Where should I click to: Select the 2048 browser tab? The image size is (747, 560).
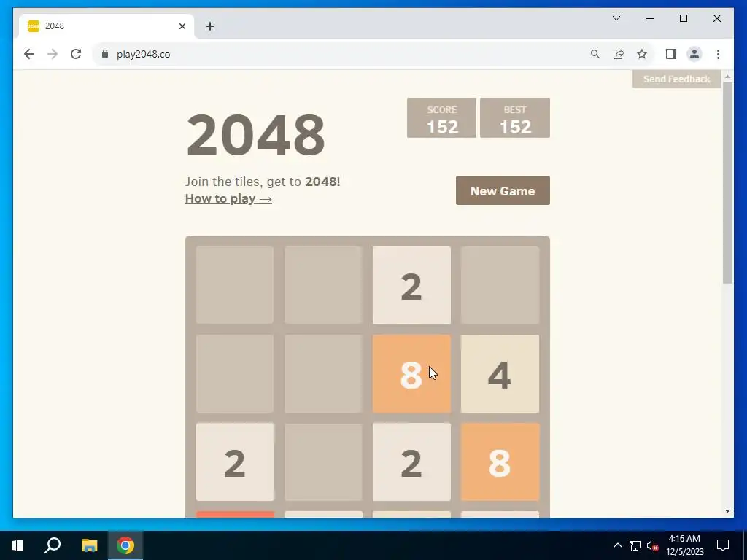tap(107, 26)
